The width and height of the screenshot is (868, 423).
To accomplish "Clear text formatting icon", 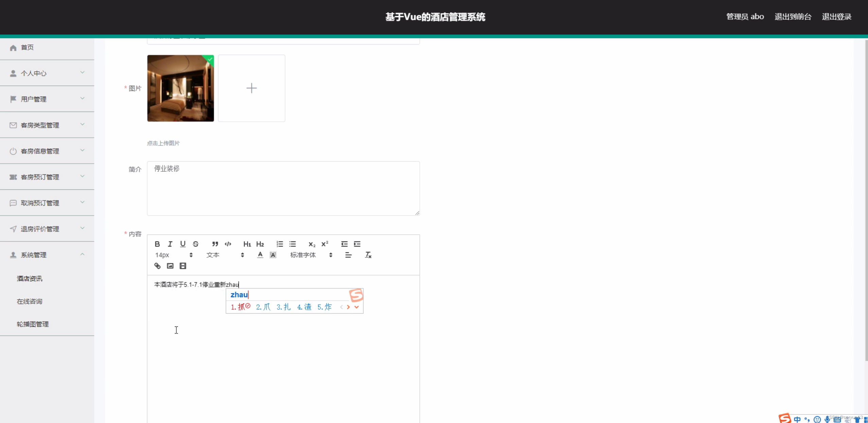I will (368, 255).
